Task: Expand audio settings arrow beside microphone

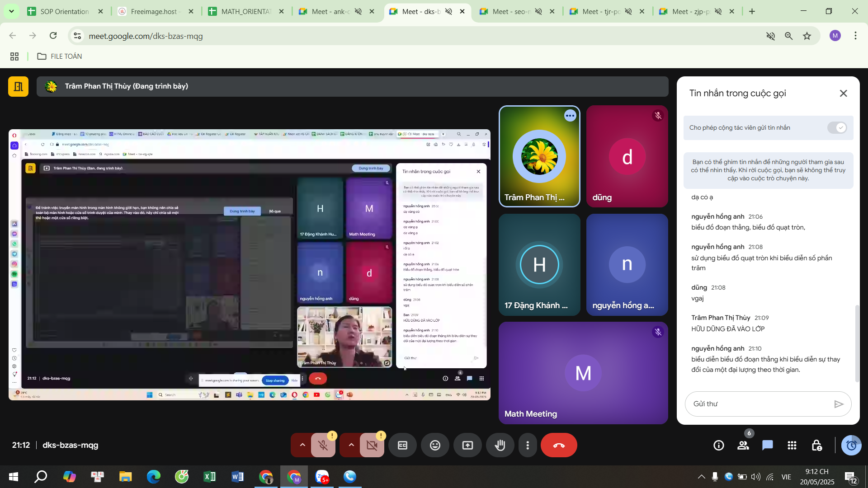Action: pos(302,446)
